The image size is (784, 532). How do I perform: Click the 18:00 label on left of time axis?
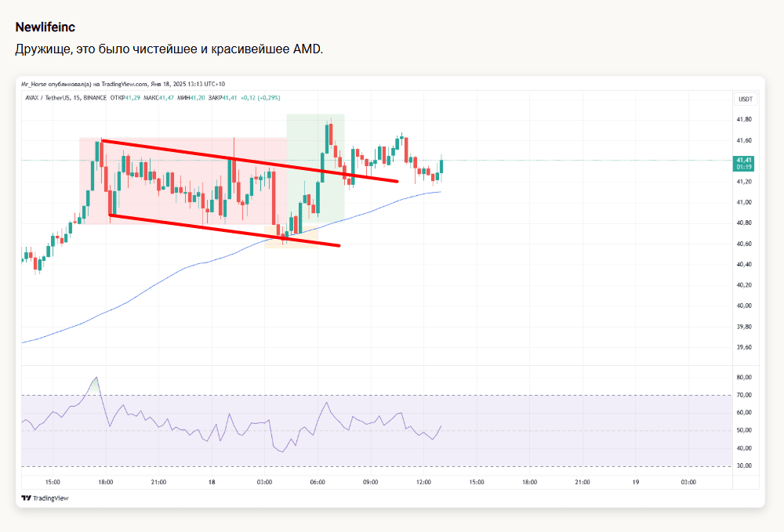[x=106, y=483]
